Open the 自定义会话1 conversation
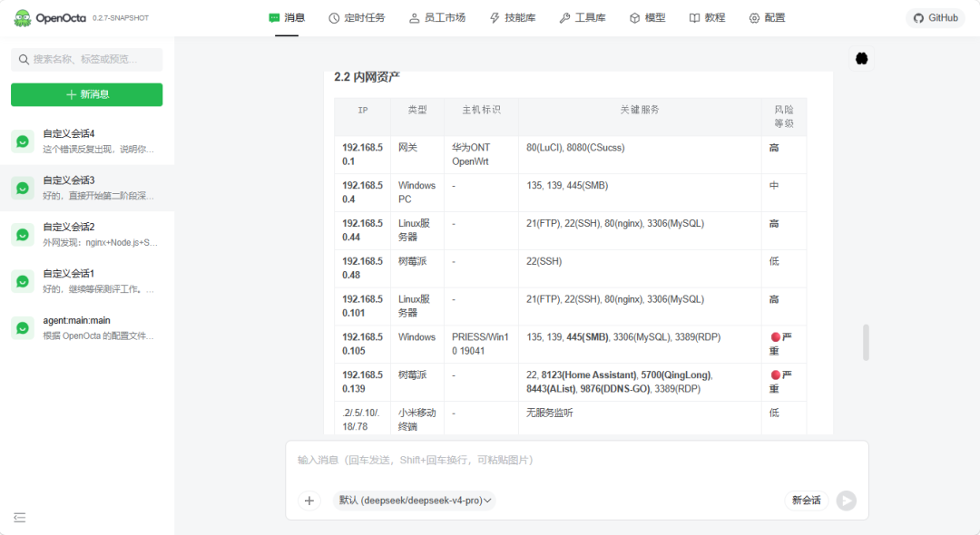Screen dimensions: 980x535 coord(87,281)
